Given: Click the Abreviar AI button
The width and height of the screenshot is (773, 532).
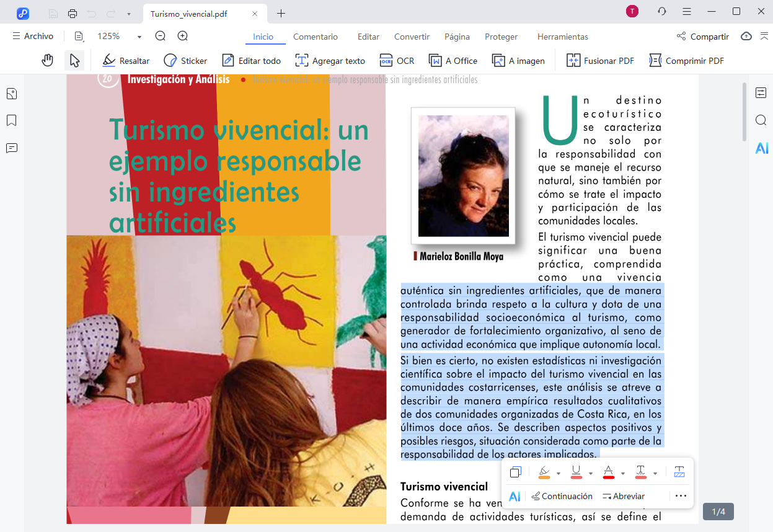Looking at the screenshot, I should pyautogui.click(x=623, y=496).
